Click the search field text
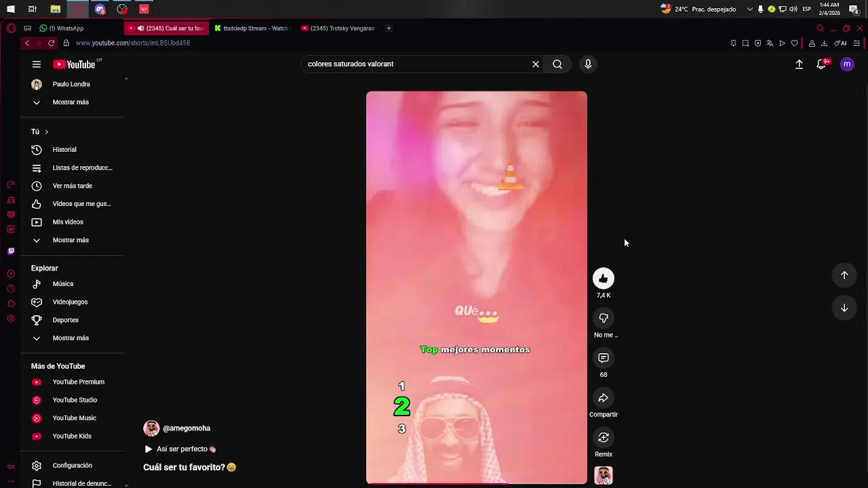The image size is (868, 488). point(351,64)
